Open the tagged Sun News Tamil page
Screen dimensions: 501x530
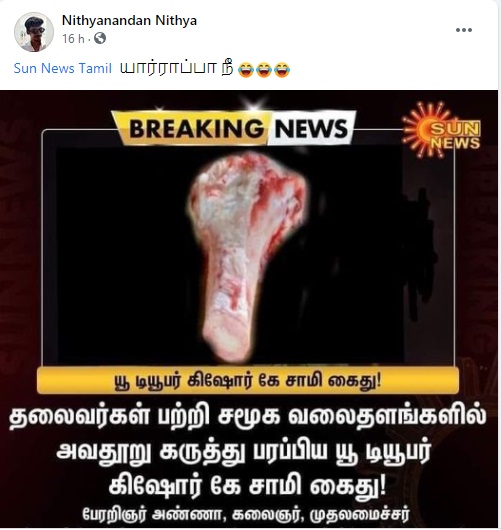63,68
